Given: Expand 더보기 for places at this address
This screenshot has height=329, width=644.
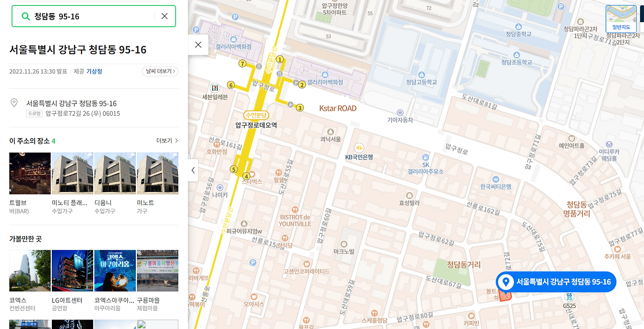Looking at the screenshot, I should [x=167, y=141].
